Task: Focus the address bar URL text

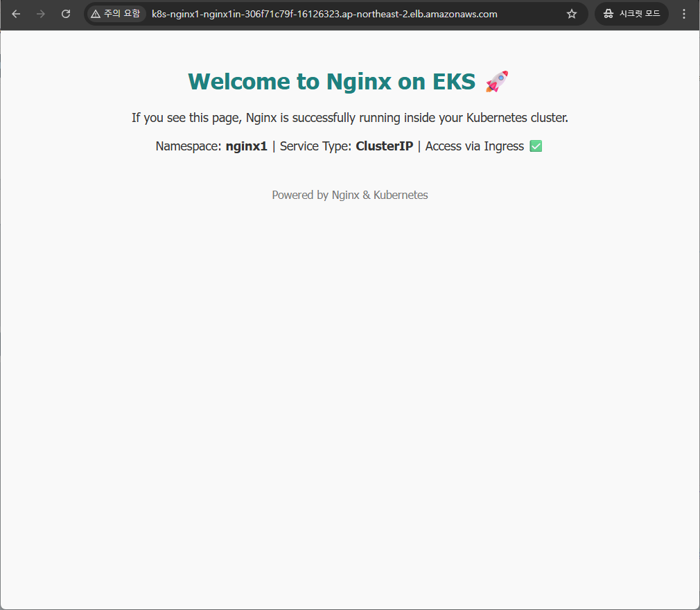Action: point(324,14)
